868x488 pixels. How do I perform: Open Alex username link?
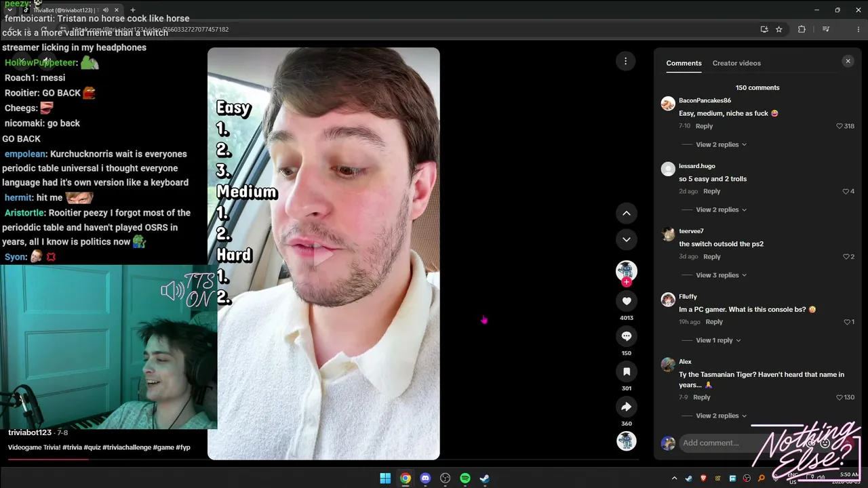(x=685, y=362)
